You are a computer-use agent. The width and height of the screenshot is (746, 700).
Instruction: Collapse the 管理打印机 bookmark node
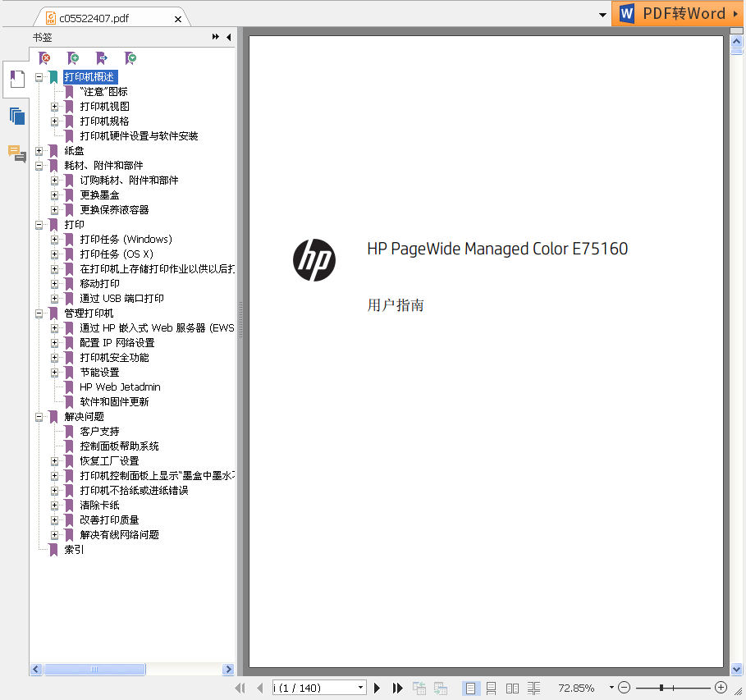pos(39,313)
